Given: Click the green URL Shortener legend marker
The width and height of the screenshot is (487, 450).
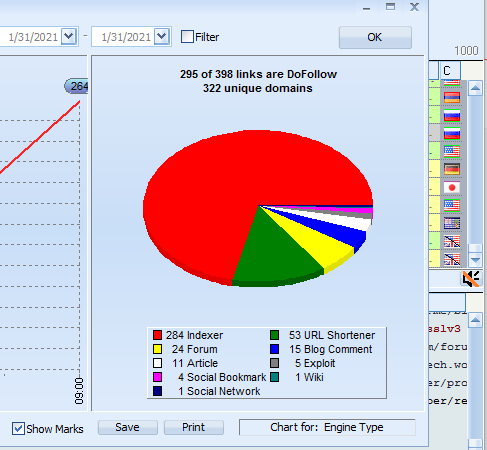Looking at the screenshot, I should 274,335.
